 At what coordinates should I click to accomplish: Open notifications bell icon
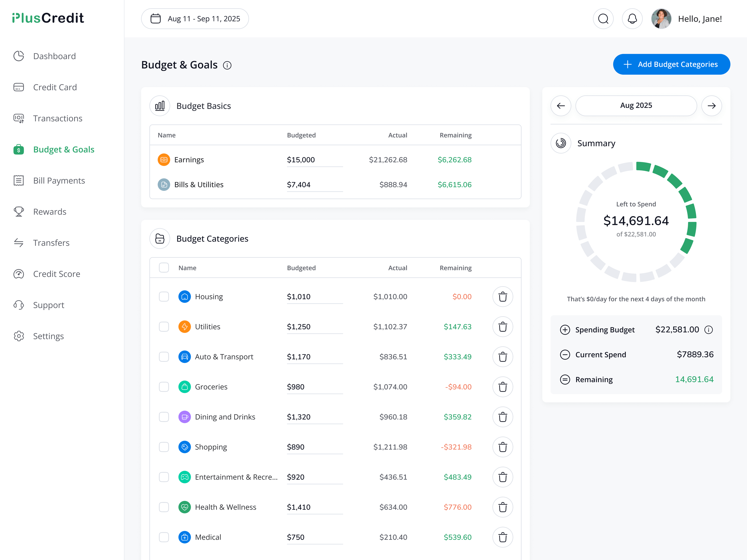pos(632,18)
